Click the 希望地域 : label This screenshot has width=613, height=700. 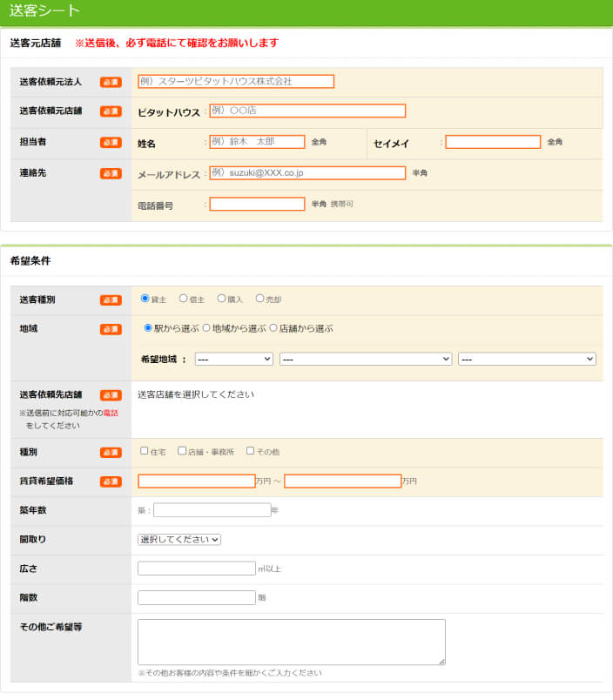[x=164, y=360]
